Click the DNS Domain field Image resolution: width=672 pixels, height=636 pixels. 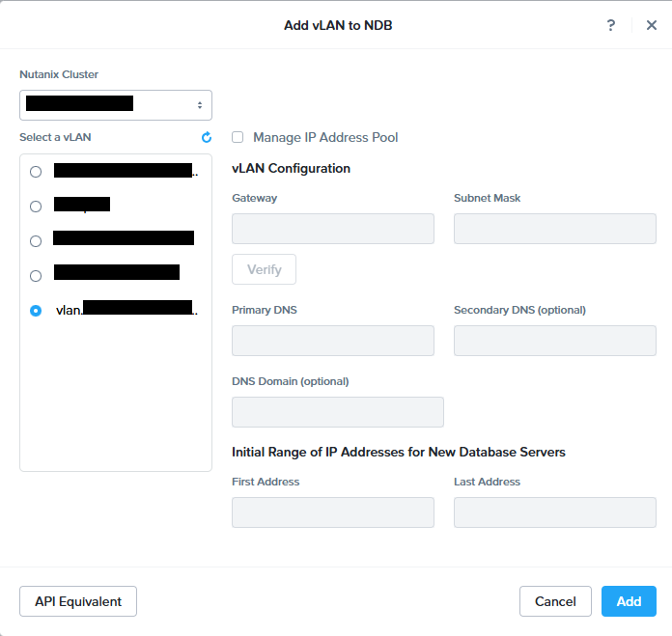[338, 412]
